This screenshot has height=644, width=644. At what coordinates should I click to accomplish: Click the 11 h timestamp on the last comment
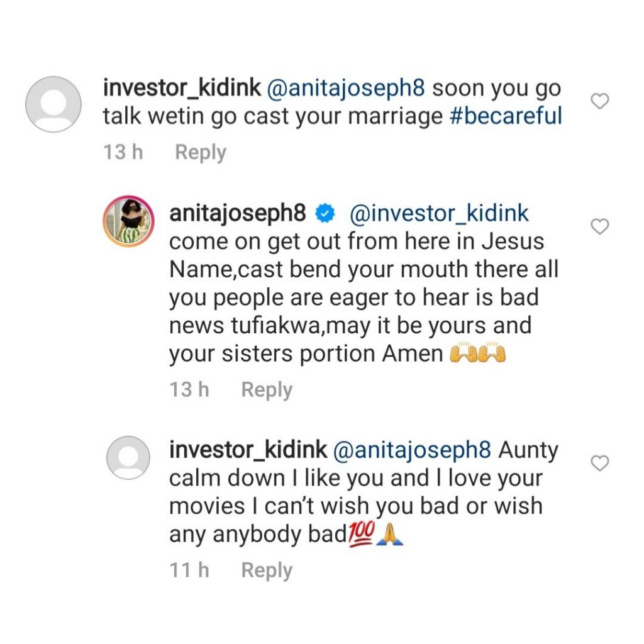click(x=189, y=570)
